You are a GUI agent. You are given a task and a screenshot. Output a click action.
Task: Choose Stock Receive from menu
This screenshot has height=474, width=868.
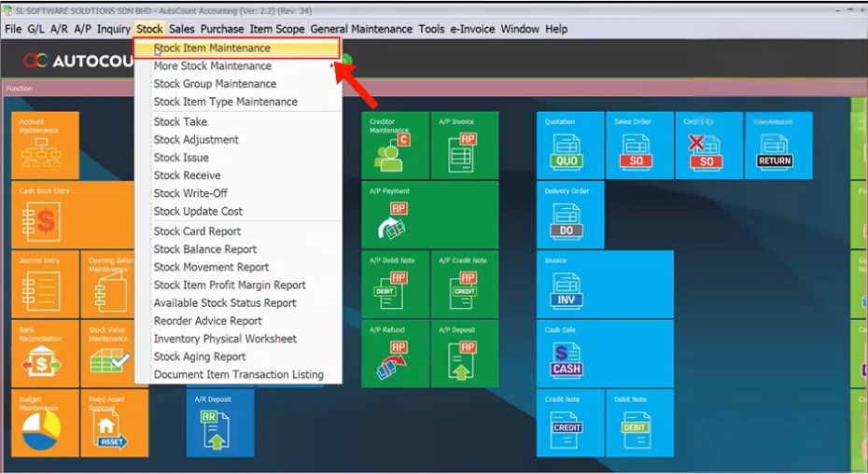click(238, 175)
